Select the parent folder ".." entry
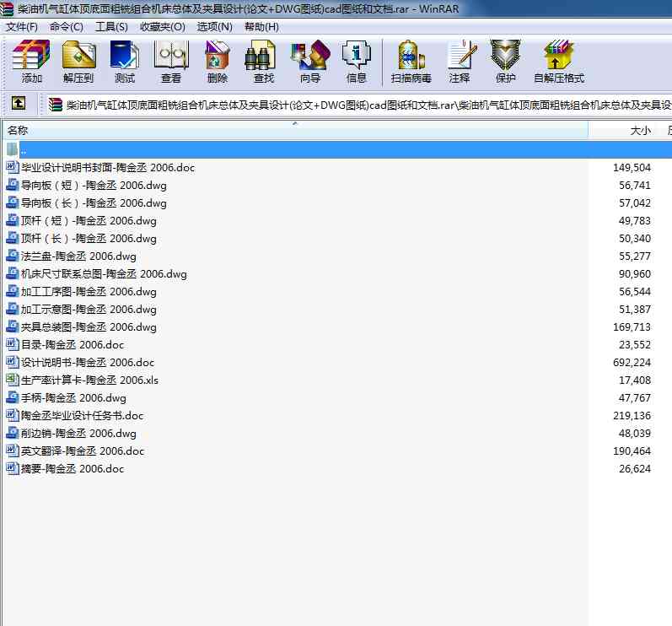The height and width of the screenshot is (626, 672). (x=23, y=150)
